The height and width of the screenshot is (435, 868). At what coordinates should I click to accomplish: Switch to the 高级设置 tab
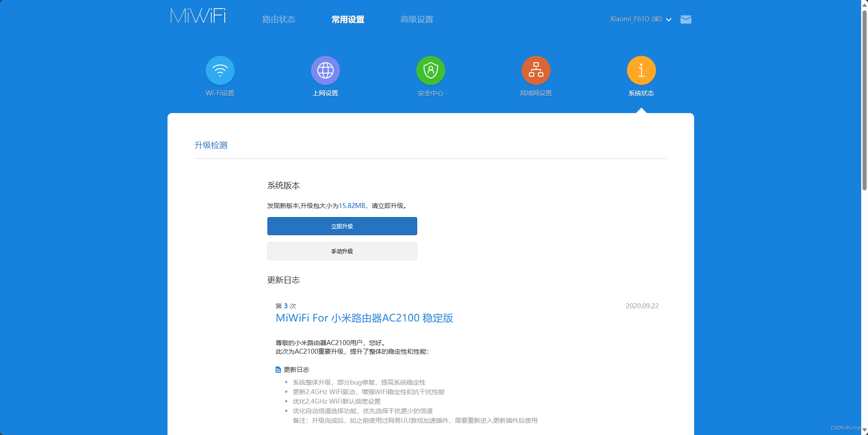tap(417, 20)
